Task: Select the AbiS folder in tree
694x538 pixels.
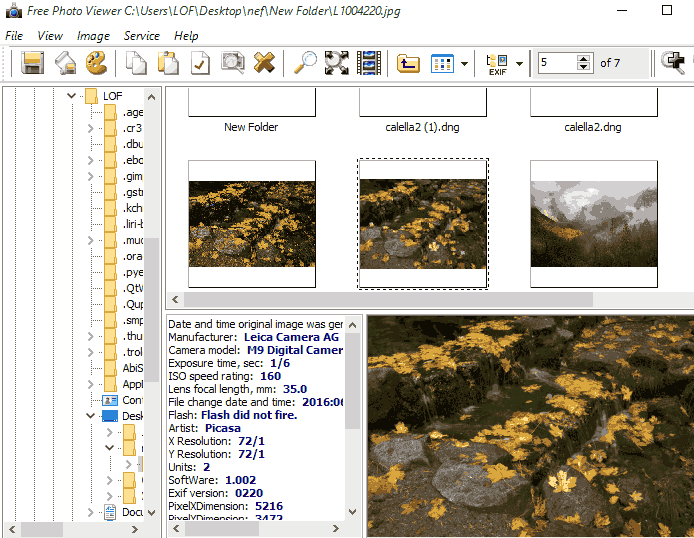Action: [133, 368]
